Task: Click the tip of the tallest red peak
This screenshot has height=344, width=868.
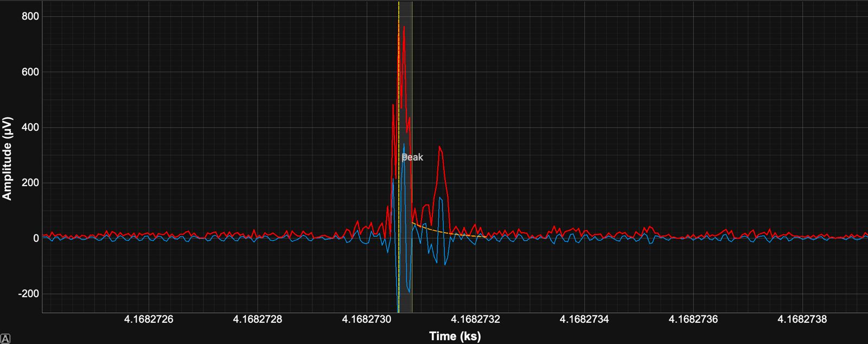Action: pyautogui.click(x=404, y=27)
